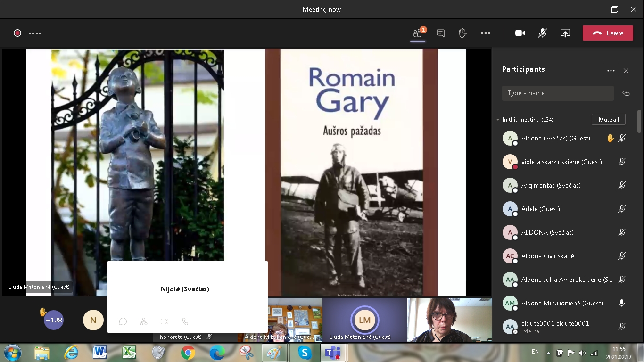
Task: Toggle the camera on or off
Action: click(x=520, y=33)
